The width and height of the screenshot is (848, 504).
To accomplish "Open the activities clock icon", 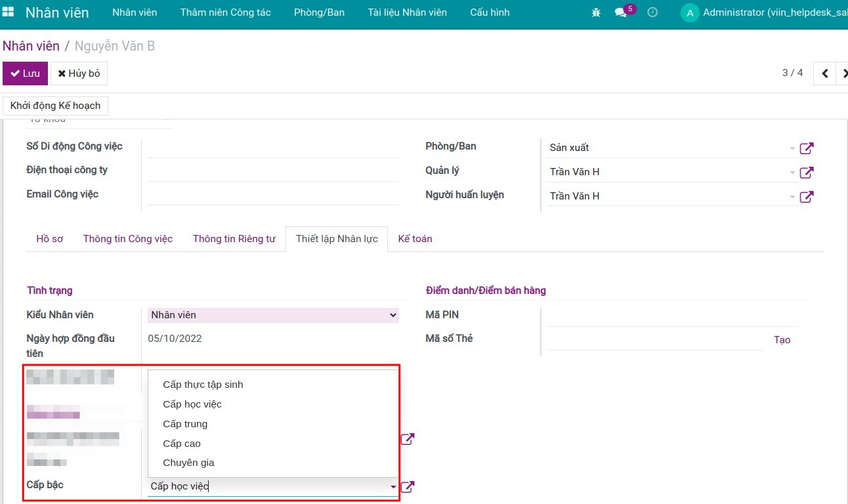I will (x=652, y=12).
